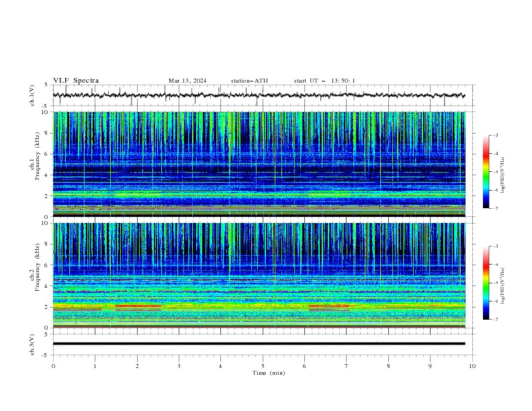
Task: Click the "4" time axis tick label
Action: click(220, 366)
